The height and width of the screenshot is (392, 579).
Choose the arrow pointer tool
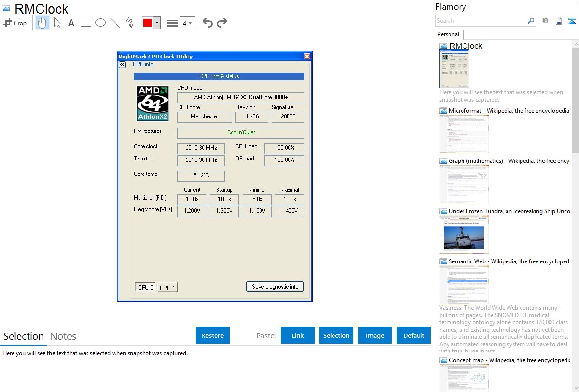click(57, 23)
